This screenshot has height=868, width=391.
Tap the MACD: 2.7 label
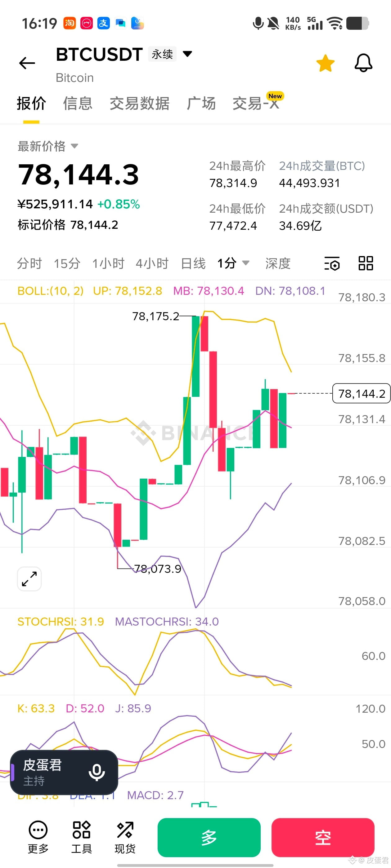[155, 795]
